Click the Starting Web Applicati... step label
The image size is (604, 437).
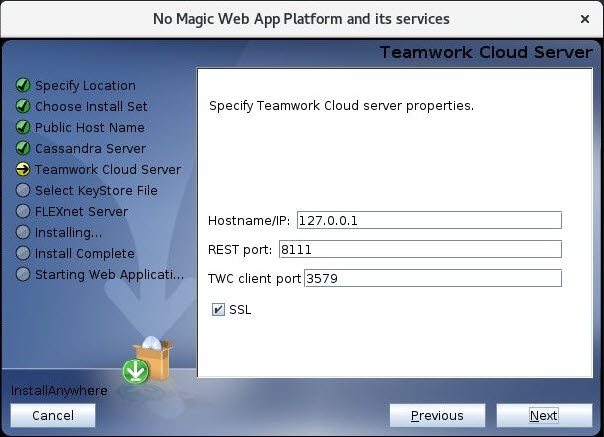pos(109,274)
